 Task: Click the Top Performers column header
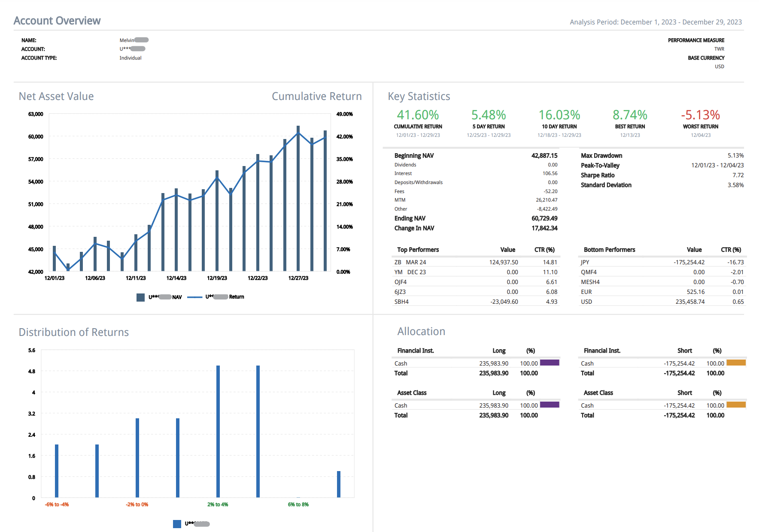(418, 250)
